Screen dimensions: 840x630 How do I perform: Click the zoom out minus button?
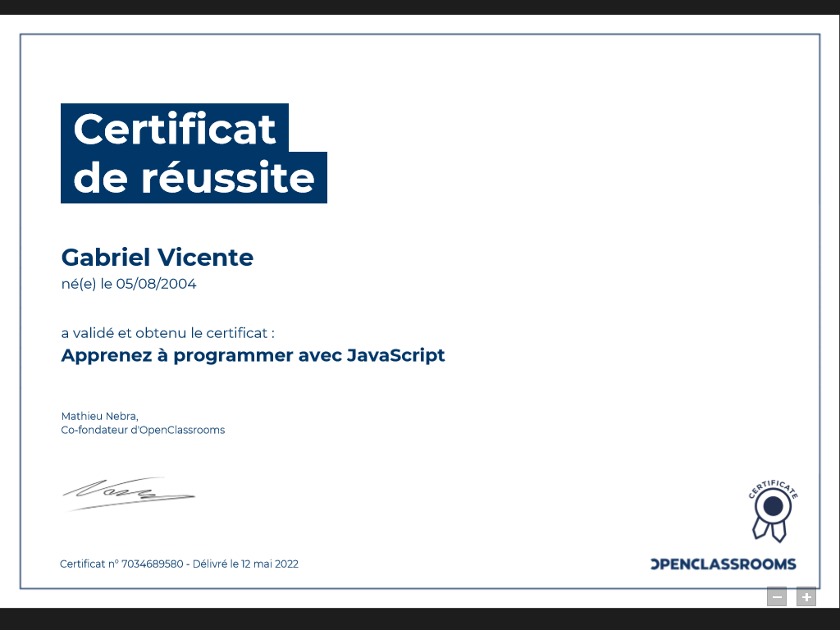coord(777,597)
